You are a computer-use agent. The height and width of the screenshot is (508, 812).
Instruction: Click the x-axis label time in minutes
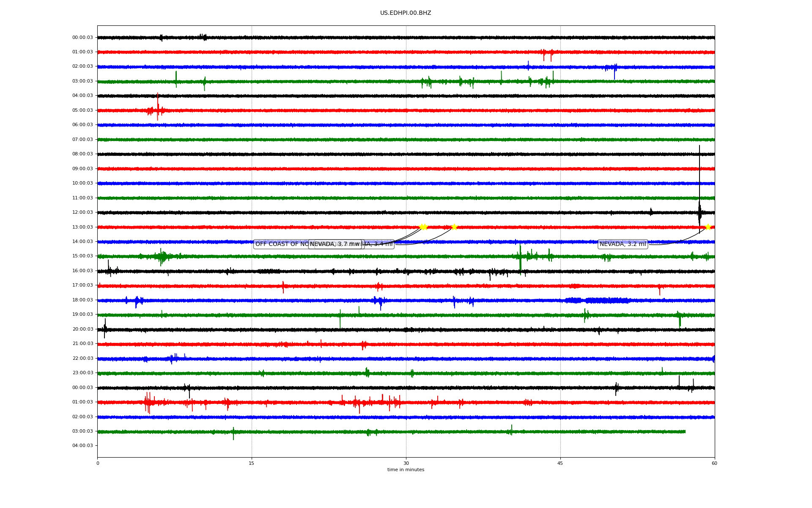pos(406,470)
